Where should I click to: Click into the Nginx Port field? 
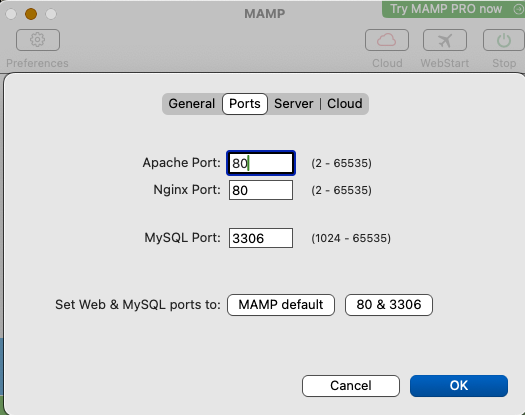click(261, 190)
